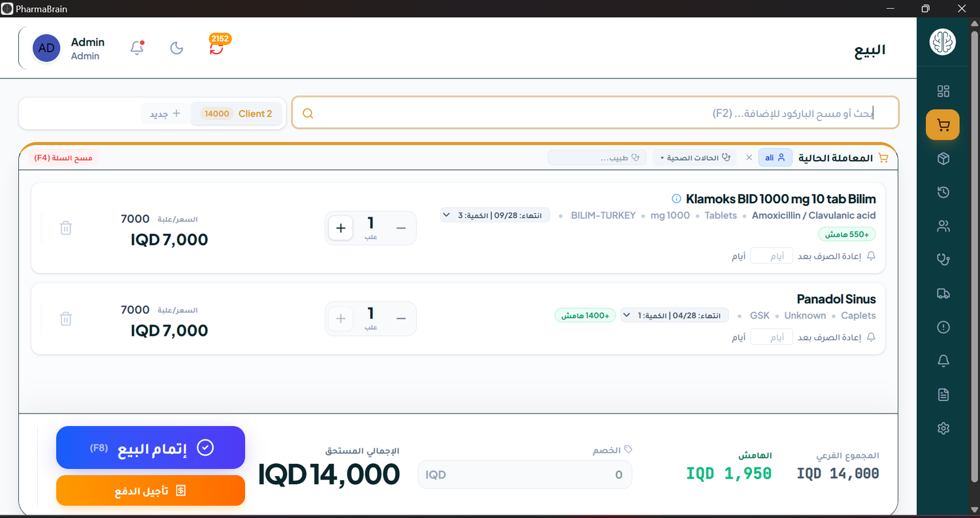Open the settings gear icon in sidebar
Screen dimensions: 980x518
943,429
